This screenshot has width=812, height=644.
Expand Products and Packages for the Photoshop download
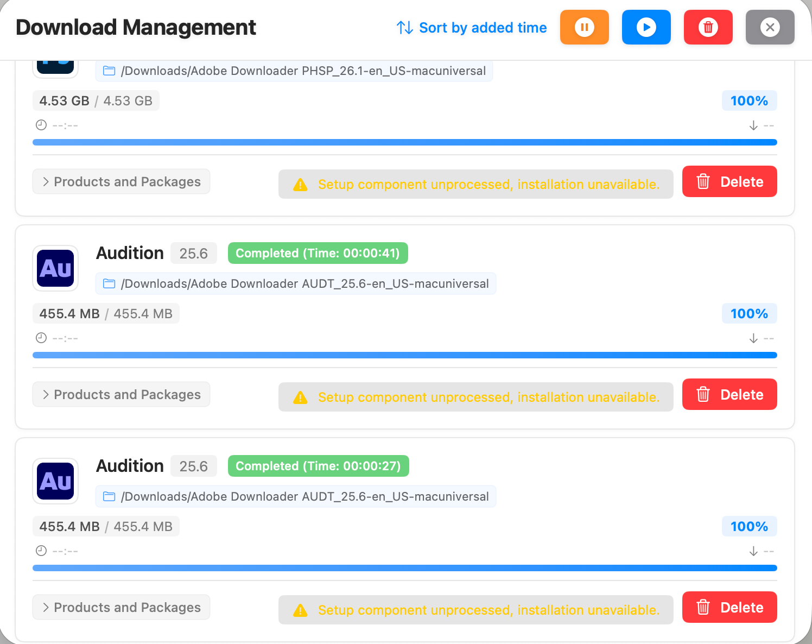[x=121, y=182]
